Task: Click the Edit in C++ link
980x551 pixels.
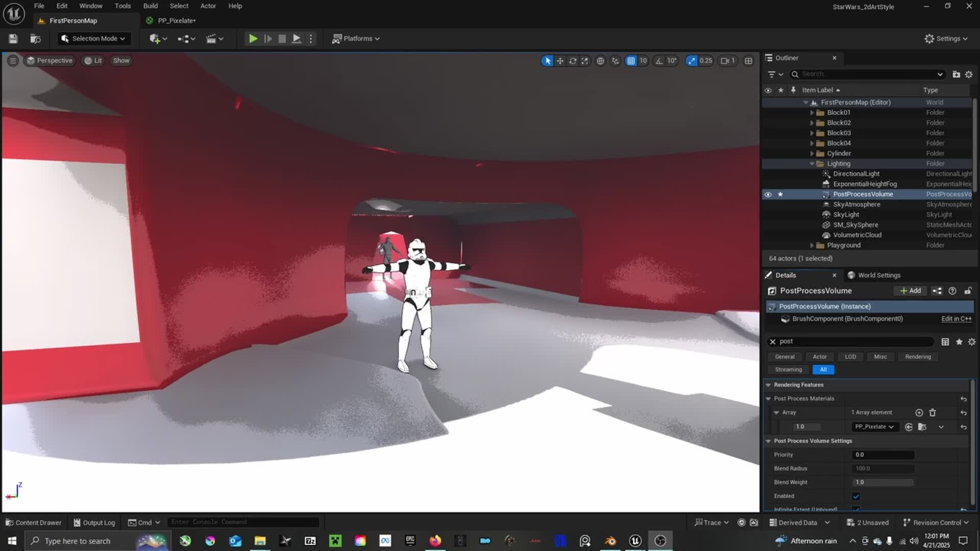Action: (955, 318)
